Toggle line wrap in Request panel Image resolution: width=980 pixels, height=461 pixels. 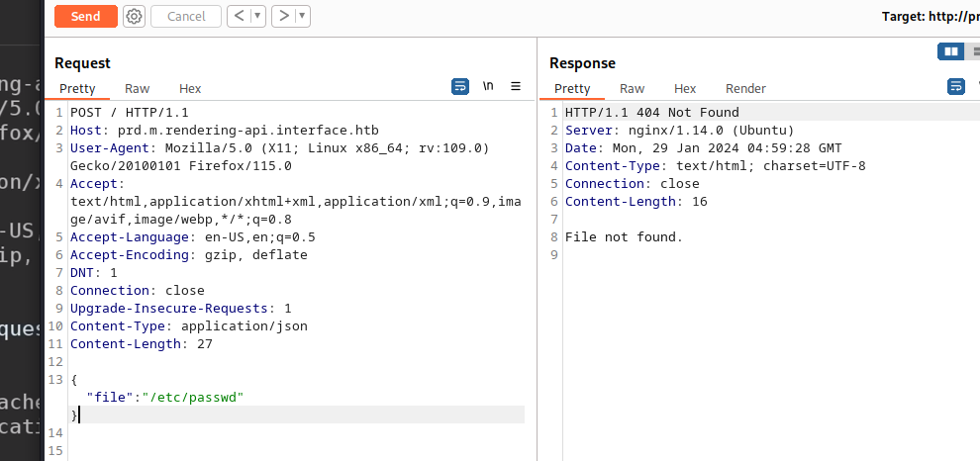(460, 87)
